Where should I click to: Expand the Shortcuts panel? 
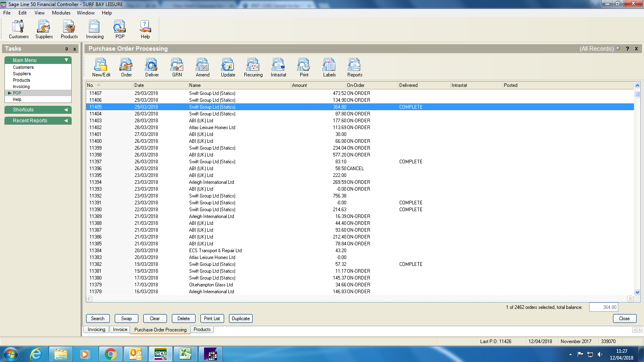coord(66,110)
